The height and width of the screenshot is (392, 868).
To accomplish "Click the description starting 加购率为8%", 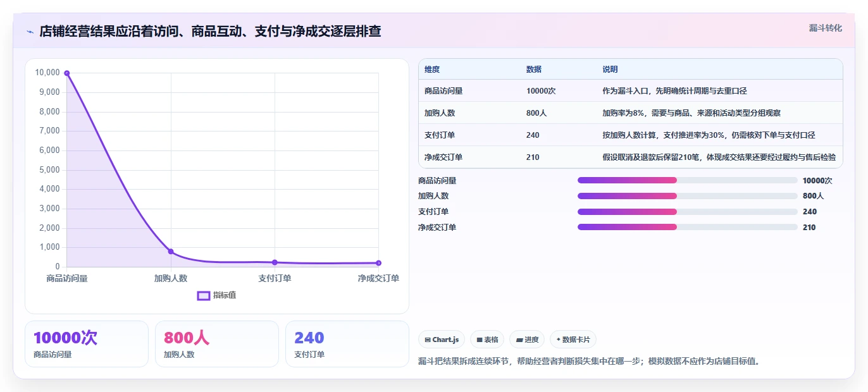I will [x=691, y=113].
